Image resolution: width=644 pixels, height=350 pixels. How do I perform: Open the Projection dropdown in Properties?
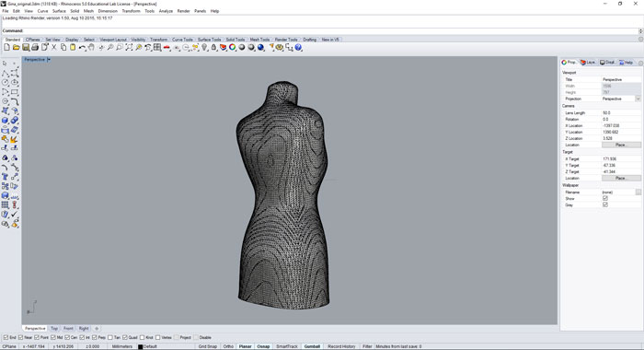638,99
